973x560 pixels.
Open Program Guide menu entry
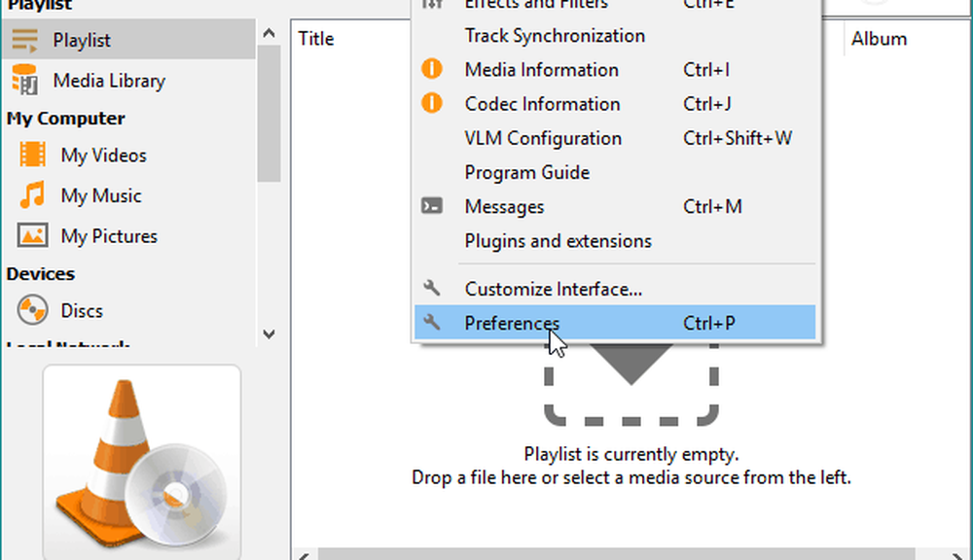click(526, 172)
